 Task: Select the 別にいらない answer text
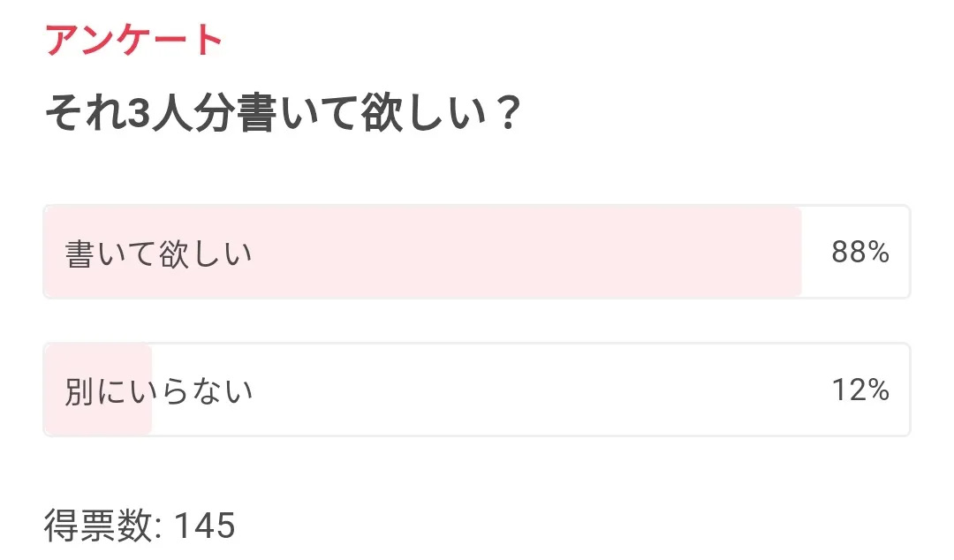[x=158, y=390]
